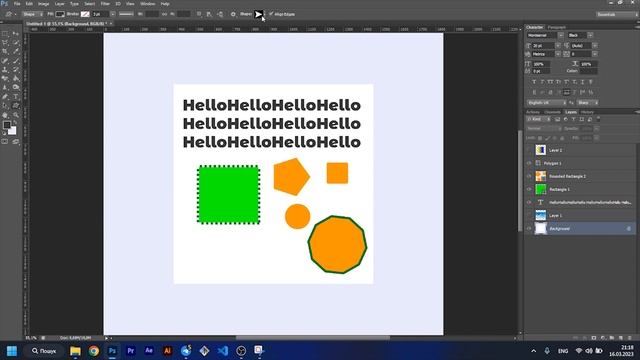This screenshot has height=360, width=640.
Task: Select the Eraser tool
Action: click(x=5, y=78)
